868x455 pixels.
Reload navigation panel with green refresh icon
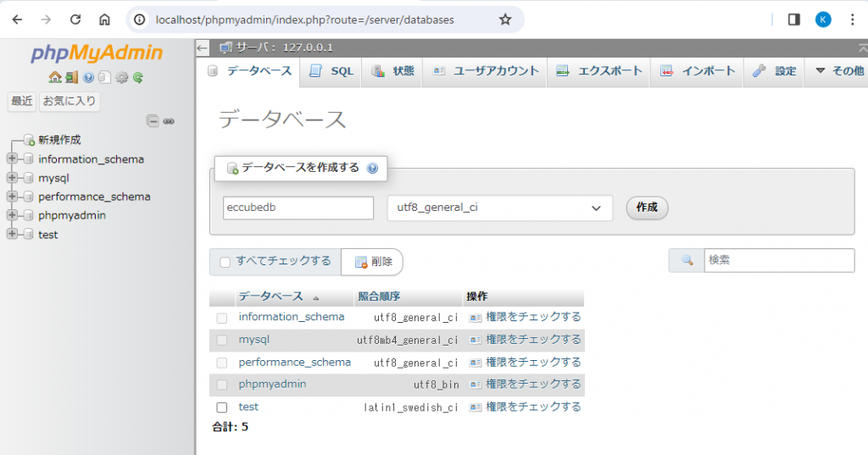[137, 77]
